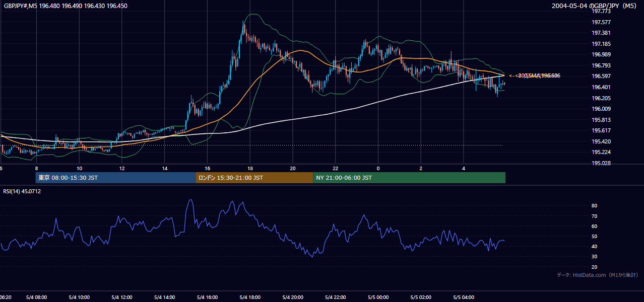
Task: Click RSI scale value 40
Action: pos(594,246)
